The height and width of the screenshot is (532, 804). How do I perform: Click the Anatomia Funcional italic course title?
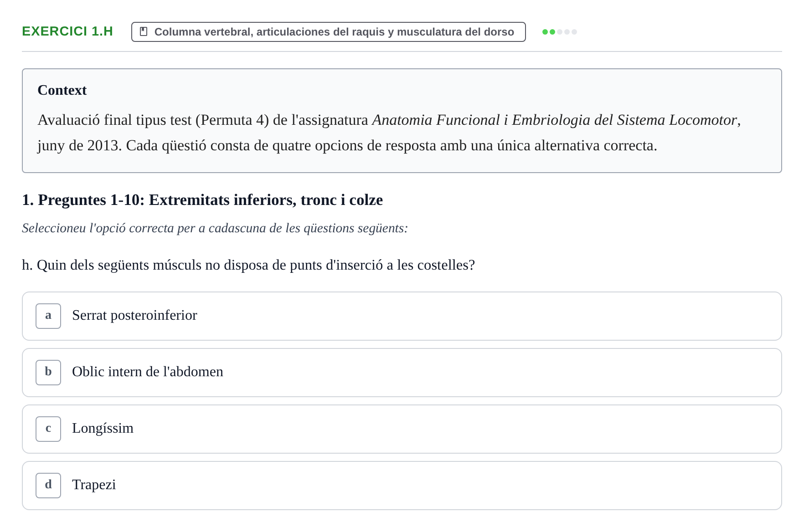click(555, 120)
